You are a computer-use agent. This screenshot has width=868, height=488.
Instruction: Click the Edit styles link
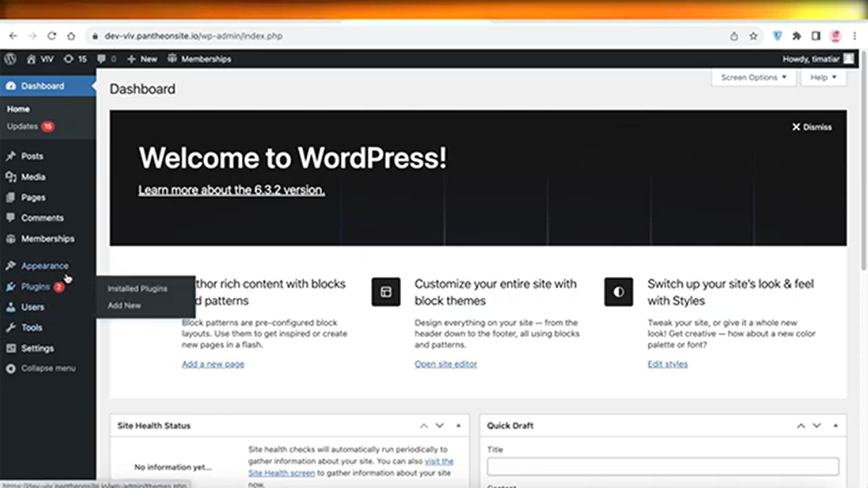coord(668,364)
